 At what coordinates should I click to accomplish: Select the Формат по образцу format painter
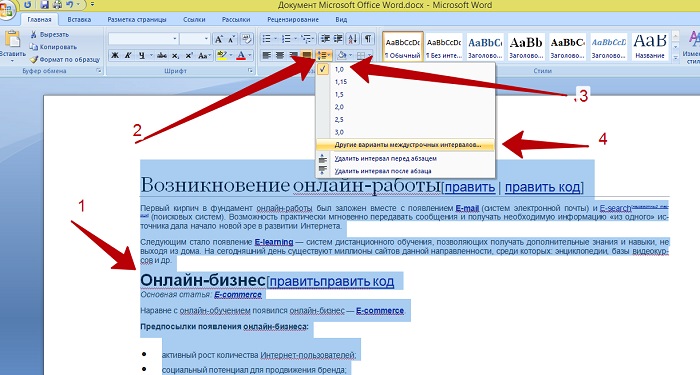click(x=65, y=59)
